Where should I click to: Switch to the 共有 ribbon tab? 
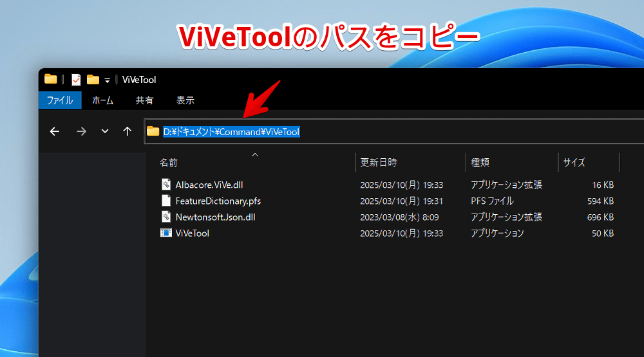click(144, 100)
